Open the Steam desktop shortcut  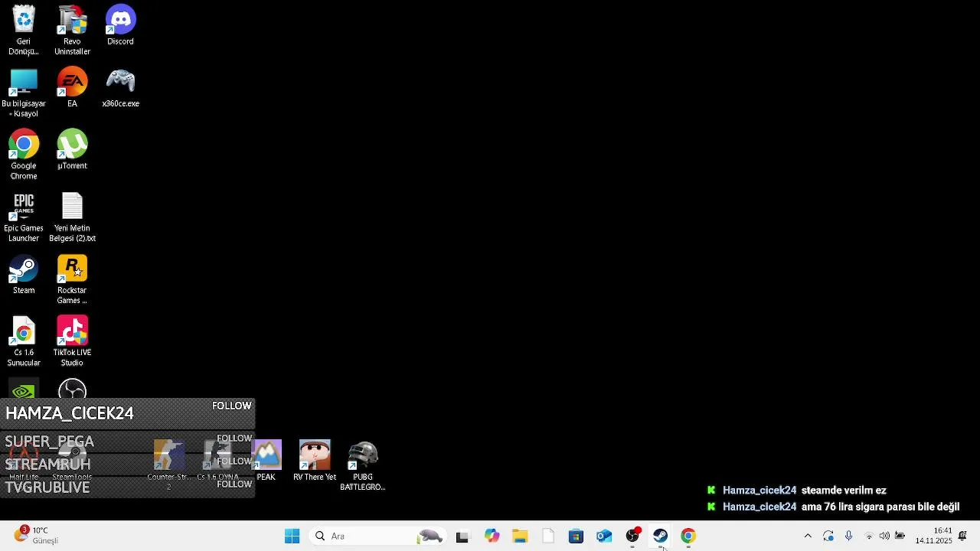pos(24,274)
